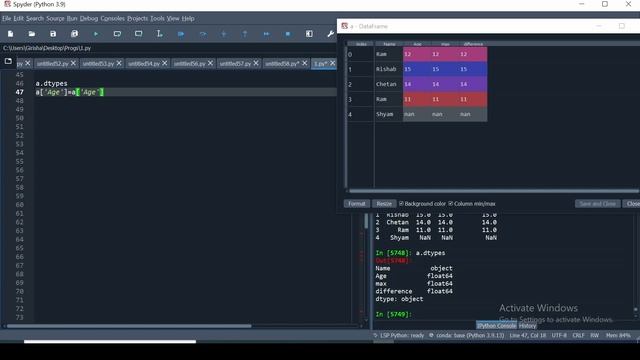Image resolution: width=640 pixels, height=360 pixels.
Task: Switch to the History tab
Action: click(x=527, y=326)
